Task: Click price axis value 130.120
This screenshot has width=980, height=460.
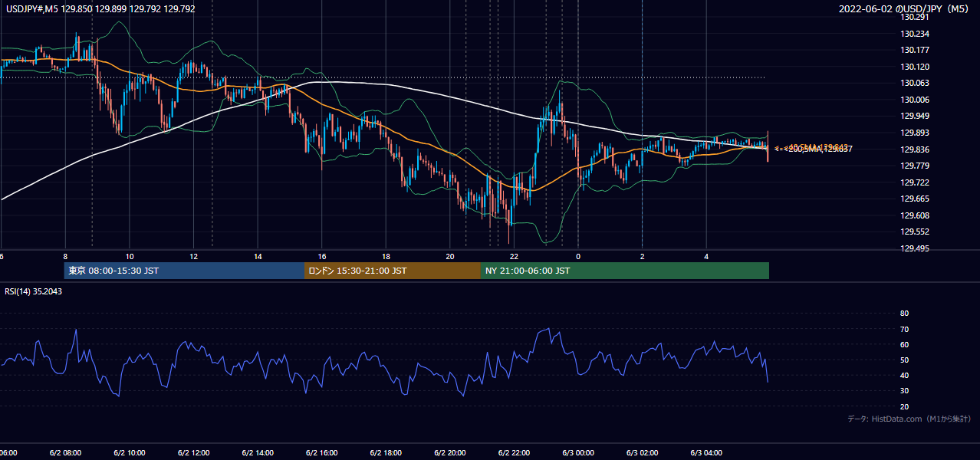Action: pos(914,67)
